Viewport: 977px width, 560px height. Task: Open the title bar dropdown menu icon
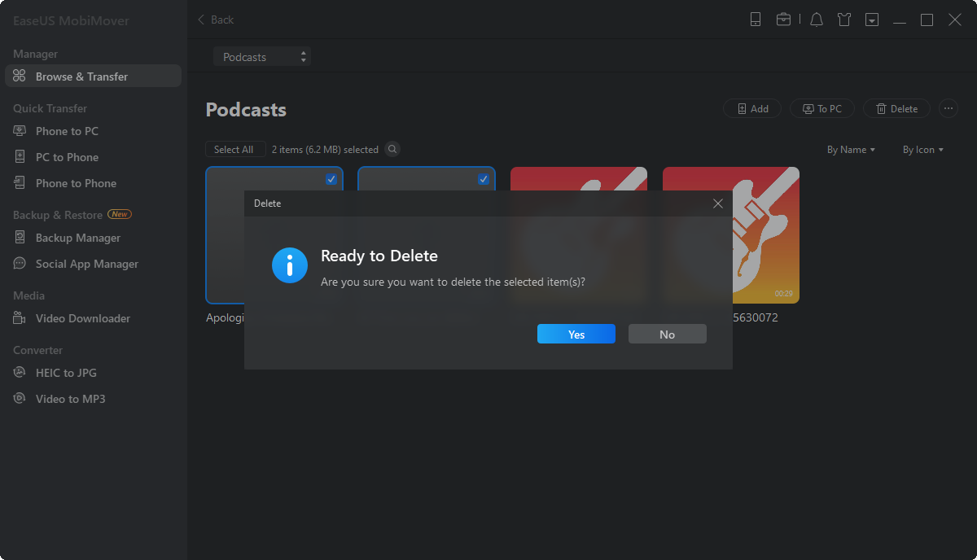(x=872, y=20)
